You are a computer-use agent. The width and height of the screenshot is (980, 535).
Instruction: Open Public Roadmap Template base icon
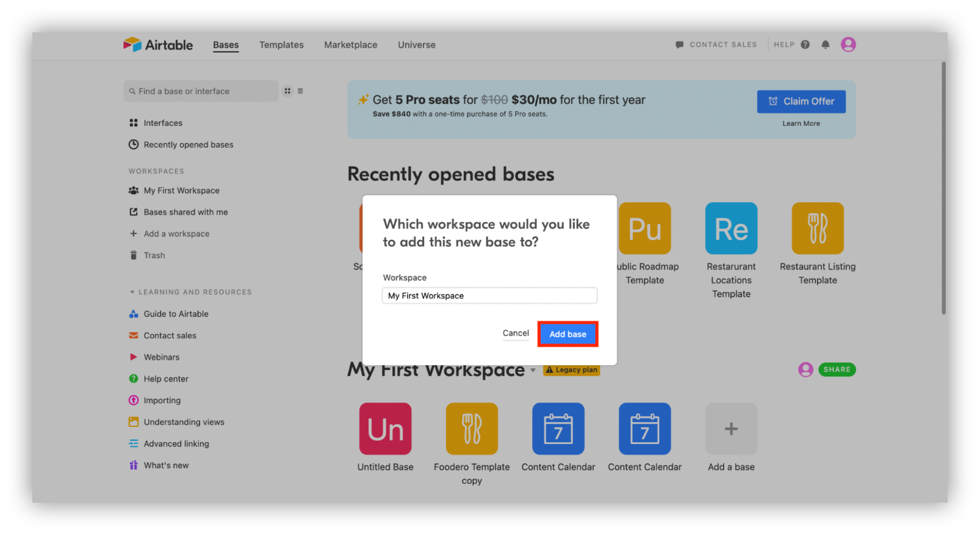pyautogui.click(x=645, y=228)
